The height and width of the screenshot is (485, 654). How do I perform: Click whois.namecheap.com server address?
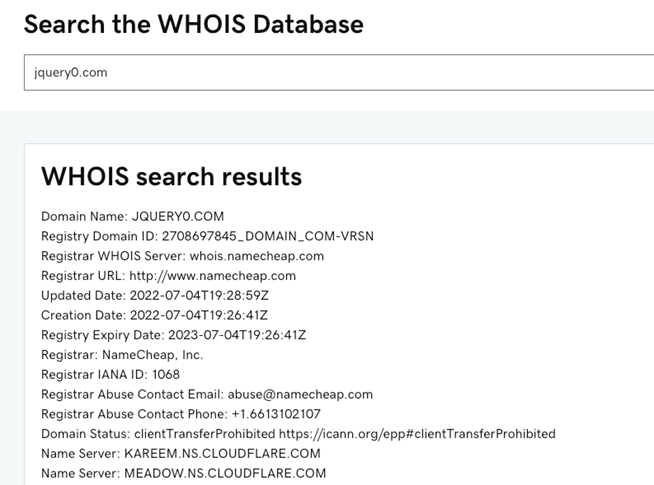click(257, 256)
